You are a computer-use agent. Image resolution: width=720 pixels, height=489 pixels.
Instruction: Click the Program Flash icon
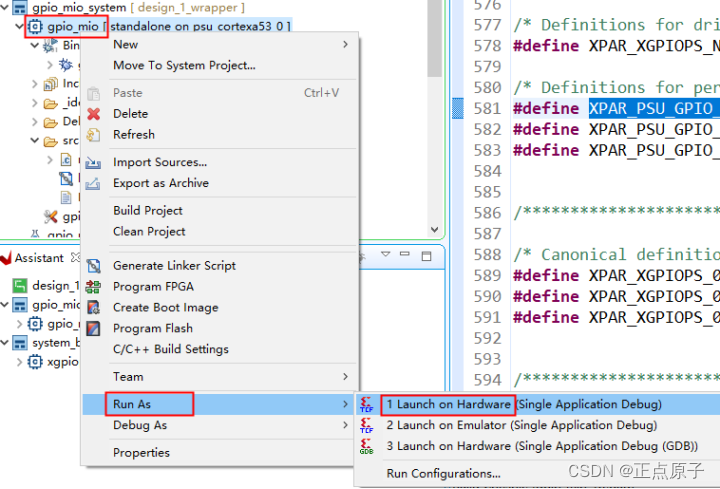[94, 328]
